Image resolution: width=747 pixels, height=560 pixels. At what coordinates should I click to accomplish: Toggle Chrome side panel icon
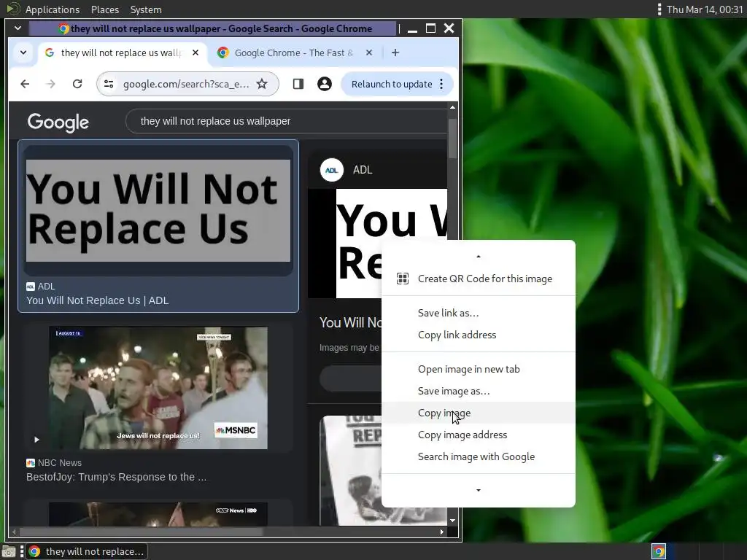pos(298,85)
